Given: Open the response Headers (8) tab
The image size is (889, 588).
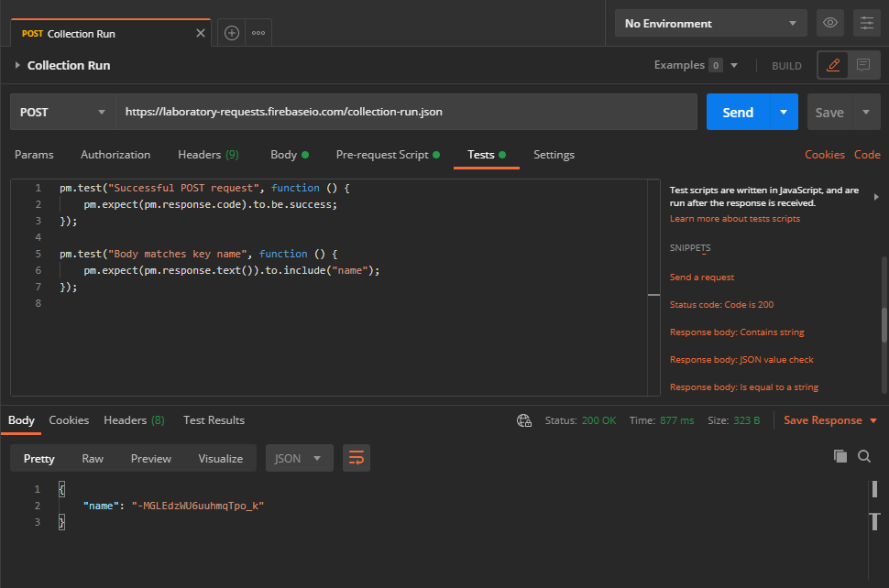Looking at the screenshot, I should coord(134,420).
